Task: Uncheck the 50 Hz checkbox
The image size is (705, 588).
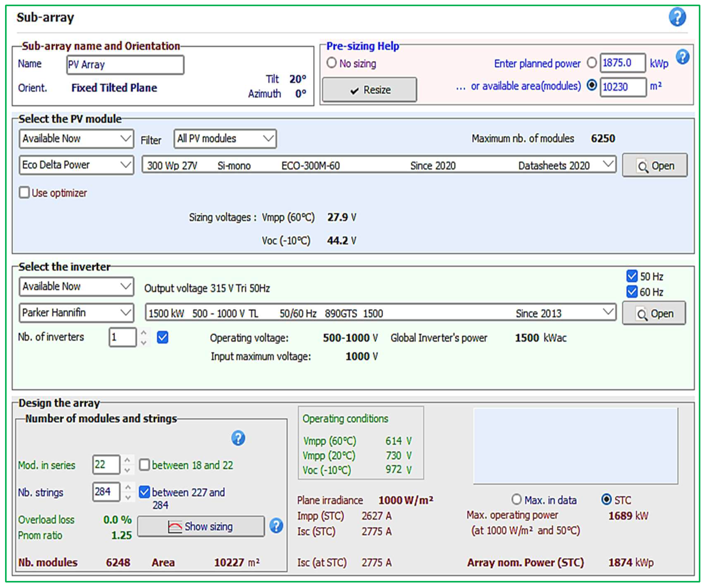Action: coord(631,276)
